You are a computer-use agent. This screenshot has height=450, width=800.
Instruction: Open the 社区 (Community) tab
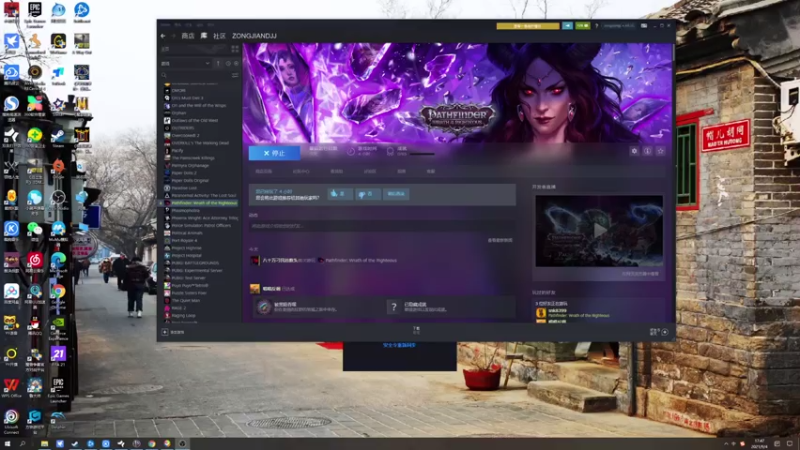(219, 36)
